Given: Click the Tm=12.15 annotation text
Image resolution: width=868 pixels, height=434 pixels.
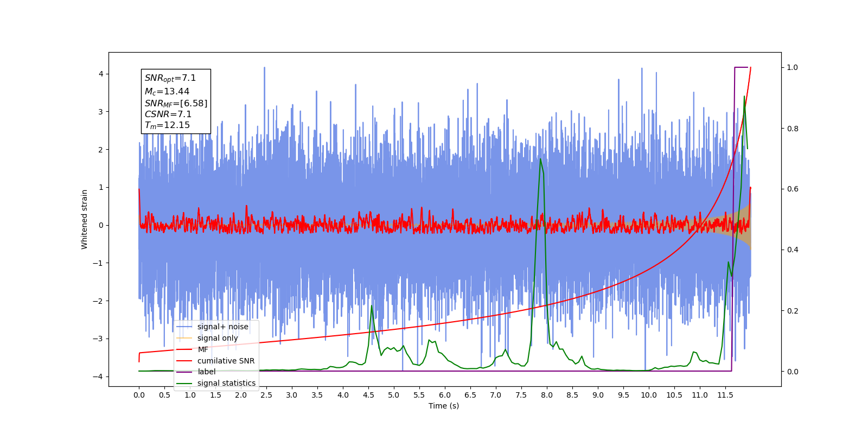Looking at the screenshot, I should click(167, 125).
